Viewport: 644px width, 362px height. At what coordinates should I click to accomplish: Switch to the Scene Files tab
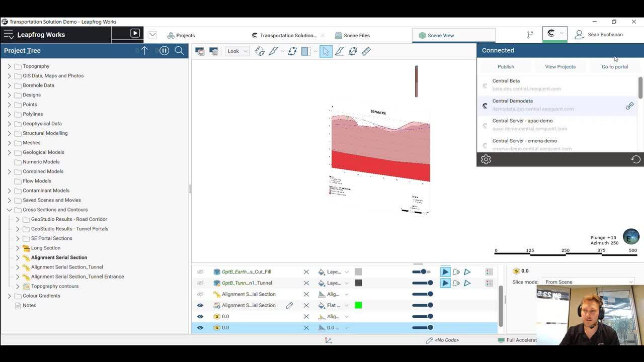click(x=352, y=35)
